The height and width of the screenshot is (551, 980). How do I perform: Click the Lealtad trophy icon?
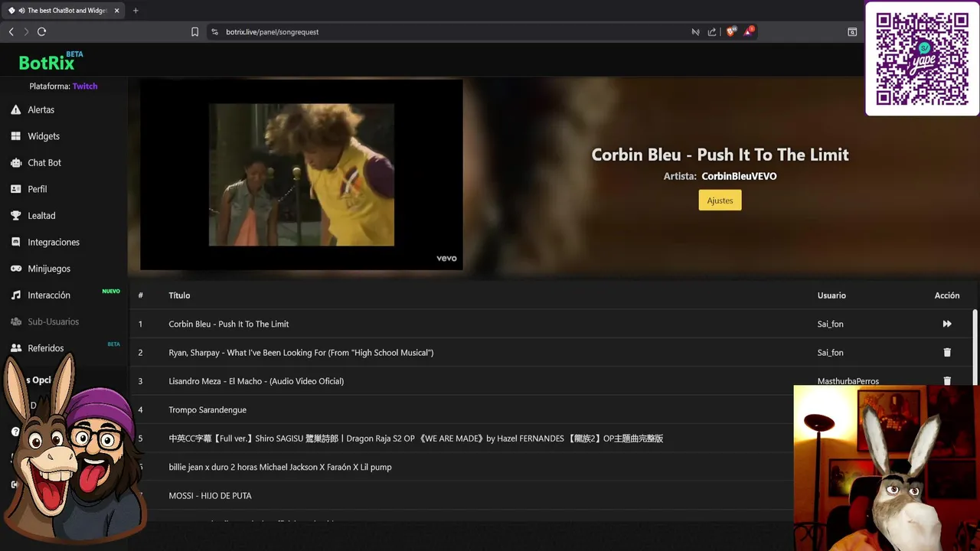15,216
